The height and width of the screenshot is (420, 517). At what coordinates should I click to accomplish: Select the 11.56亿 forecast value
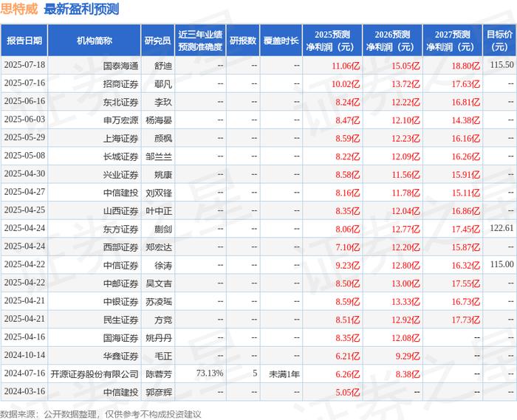[406, 175]
